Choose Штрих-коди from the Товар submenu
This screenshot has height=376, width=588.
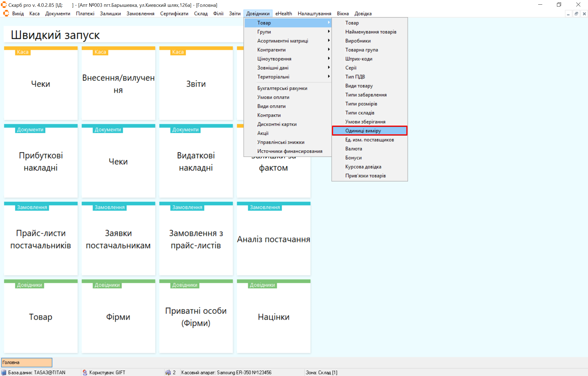[358, 59]
